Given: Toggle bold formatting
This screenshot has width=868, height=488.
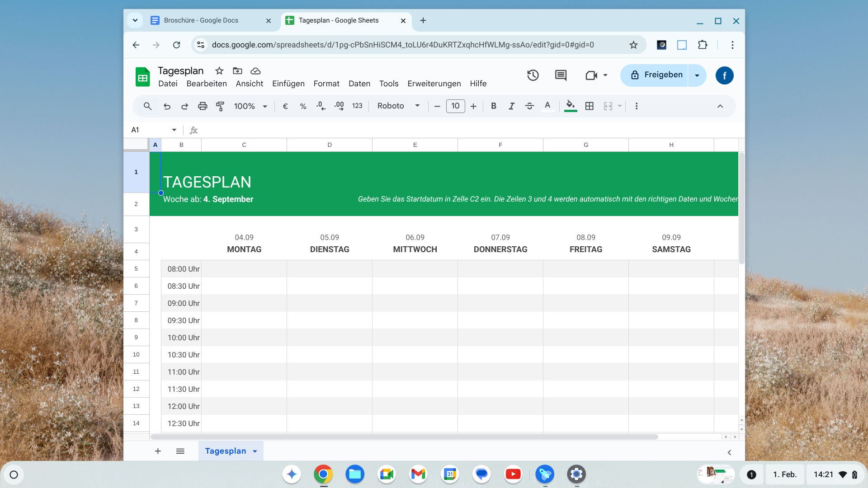Looking at the screenshot, I should [x=494, y=106].
